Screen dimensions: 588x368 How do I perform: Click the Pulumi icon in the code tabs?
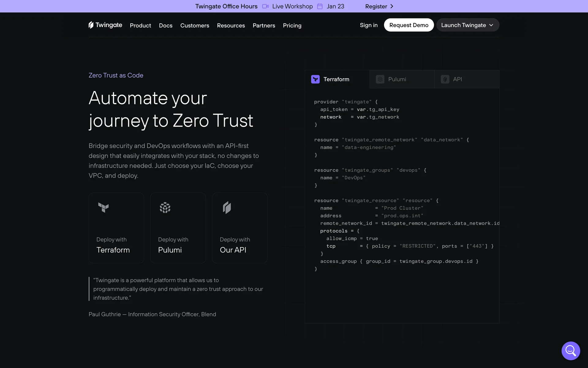point(380,79)
